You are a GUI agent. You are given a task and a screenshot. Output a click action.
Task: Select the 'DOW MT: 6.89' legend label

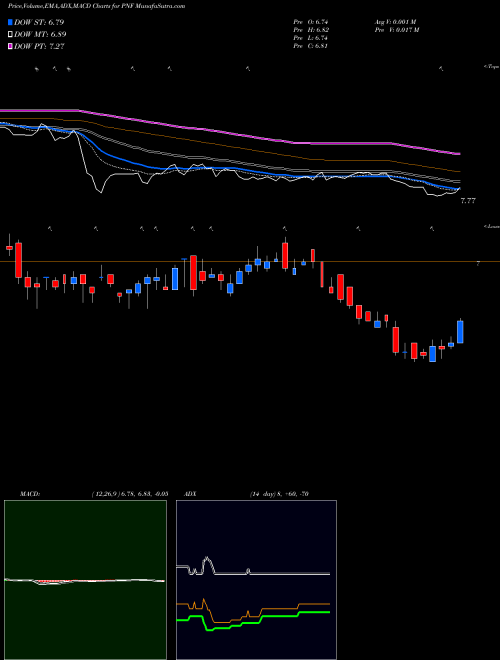40,35
